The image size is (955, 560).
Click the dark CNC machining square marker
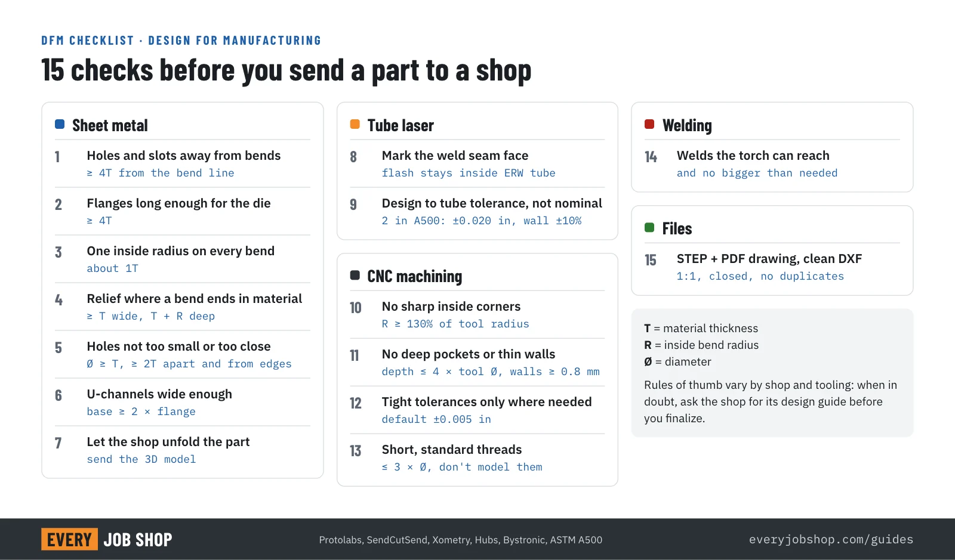pyautogui.click(x=355, y=275)
